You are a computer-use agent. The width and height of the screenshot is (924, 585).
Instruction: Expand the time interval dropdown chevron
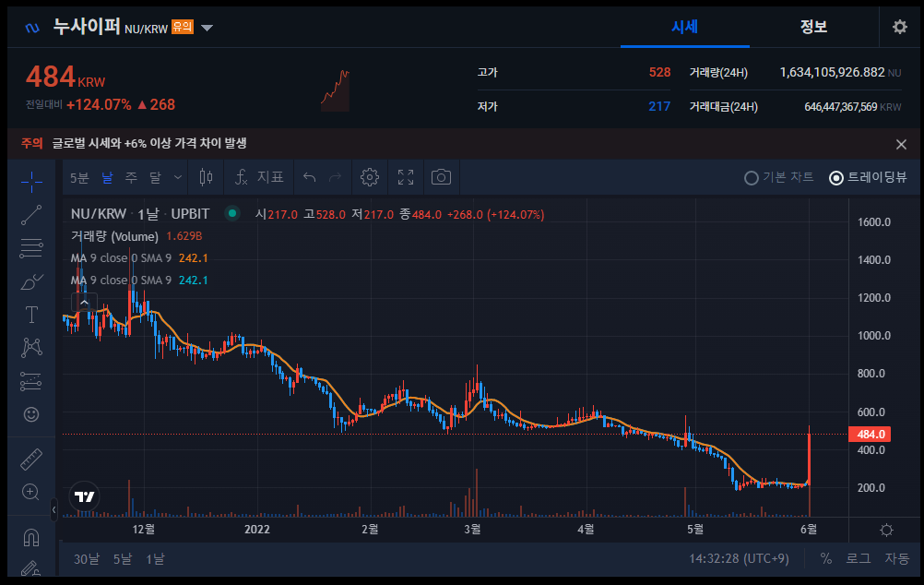(x=177, y=177)
